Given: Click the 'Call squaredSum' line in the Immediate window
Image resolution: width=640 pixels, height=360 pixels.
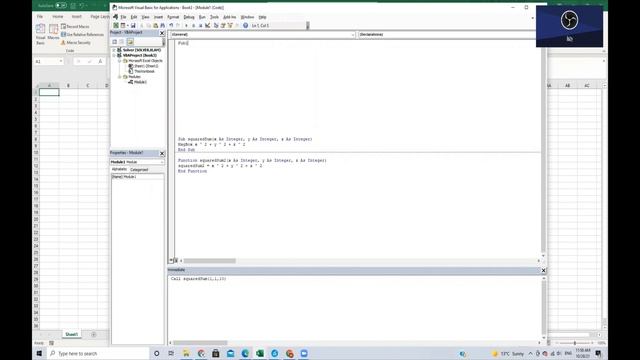Looking at the screenshot, I should [x=198, y=279].
